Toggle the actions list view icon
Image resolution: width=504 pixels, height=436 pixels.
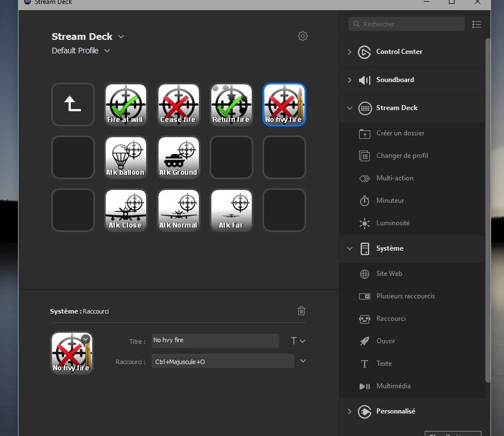(476, 24)
